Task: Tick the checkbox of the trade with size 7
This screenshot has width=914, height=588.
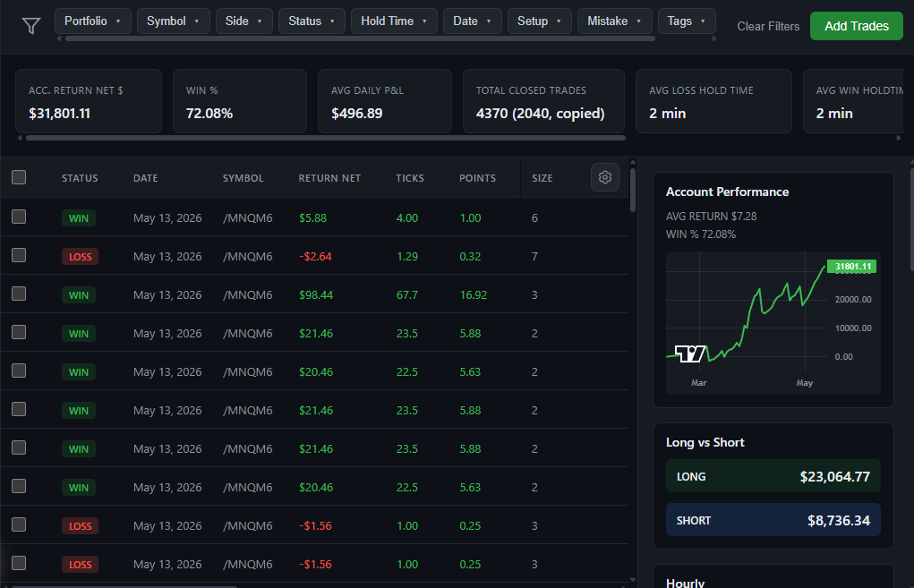Action: click(19, 255)
